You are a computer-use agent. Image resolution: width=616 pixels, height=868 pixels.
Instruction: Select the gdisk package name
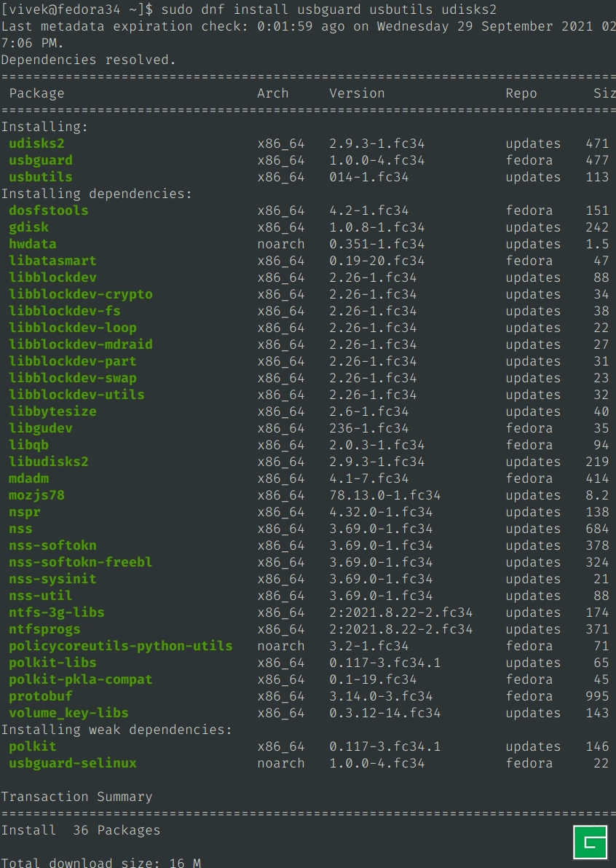[29, 227]
